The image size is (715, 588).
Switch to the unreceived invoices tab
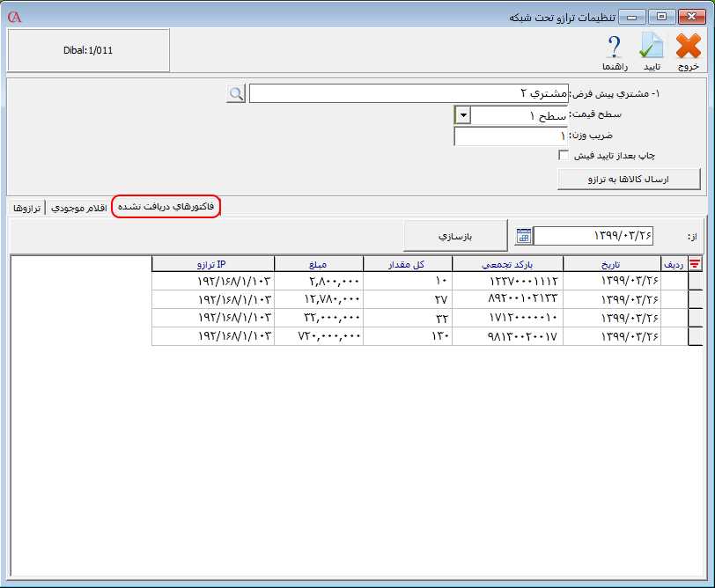tap(166, 206)
